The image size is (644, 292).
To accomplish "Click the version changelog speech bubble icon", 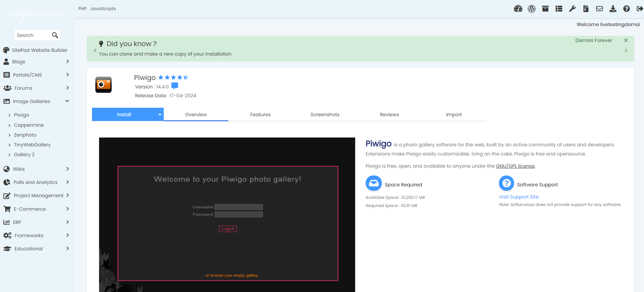I will point(175,86).
